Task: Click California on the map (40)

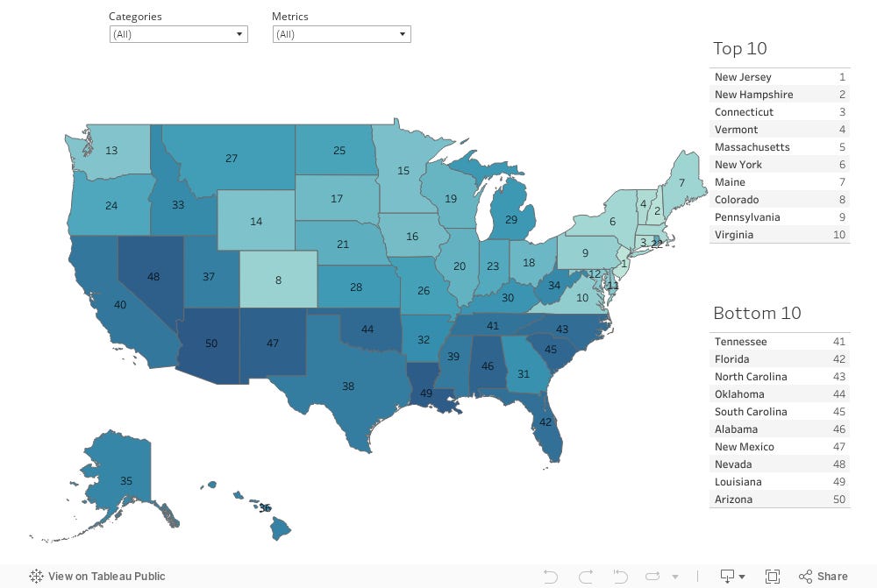Action: pyautogui.click(x=119, y=305)
